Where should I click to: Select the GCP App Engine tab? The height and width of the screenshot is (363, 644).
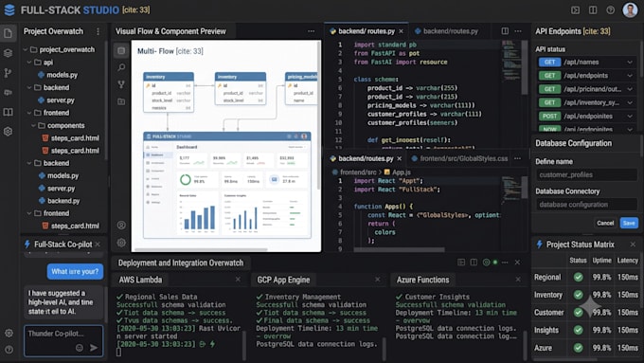(283, 280)
